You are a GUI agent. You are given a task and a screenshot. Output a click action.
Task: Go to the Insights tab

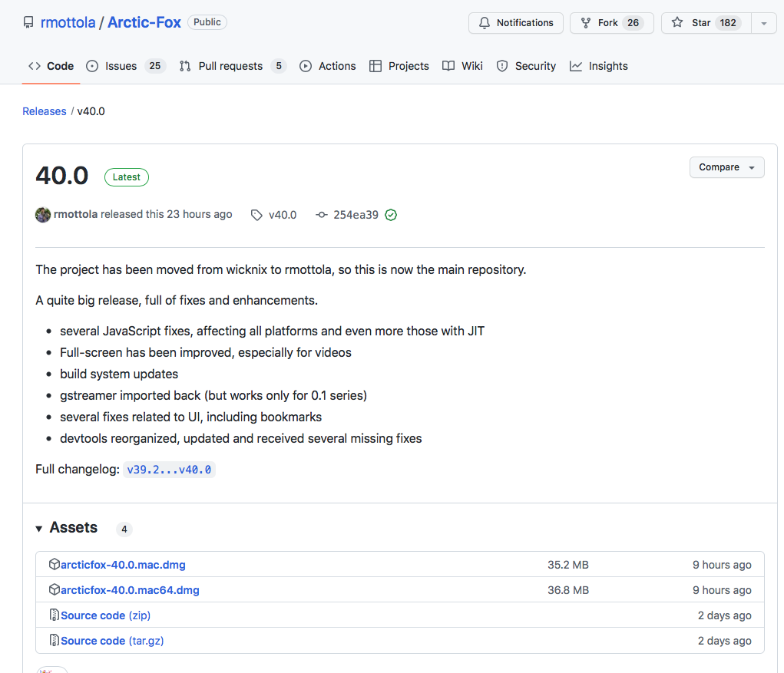point(599,66)
